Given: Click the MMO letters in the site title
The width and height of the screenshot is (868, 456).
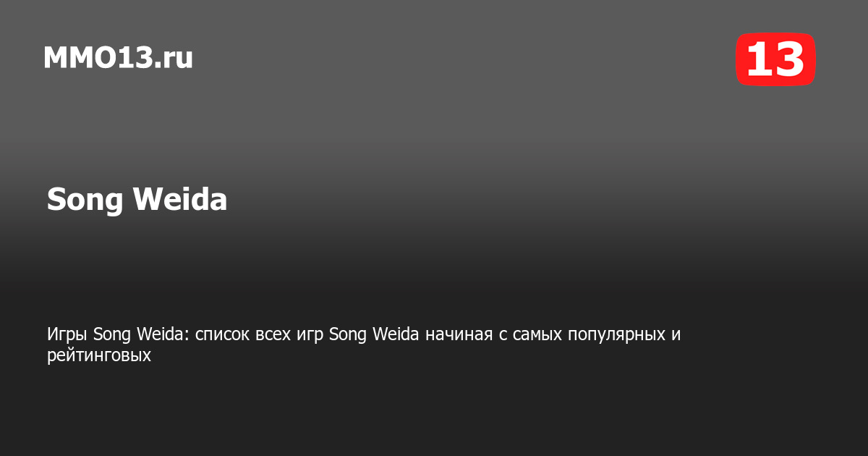Looking at the screenshot, I should pos(83,57).
